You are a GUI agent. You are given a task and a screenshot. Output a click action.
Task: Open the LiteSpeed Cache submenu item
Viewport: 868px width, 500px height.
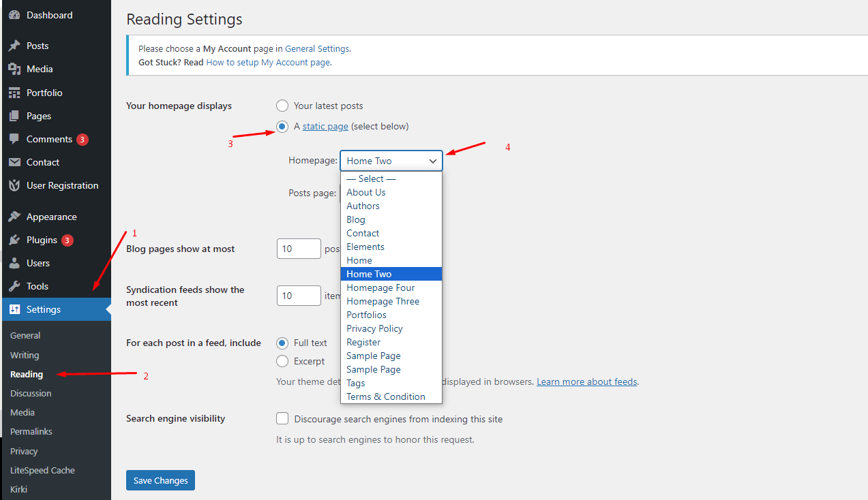(x=42, y=470)
